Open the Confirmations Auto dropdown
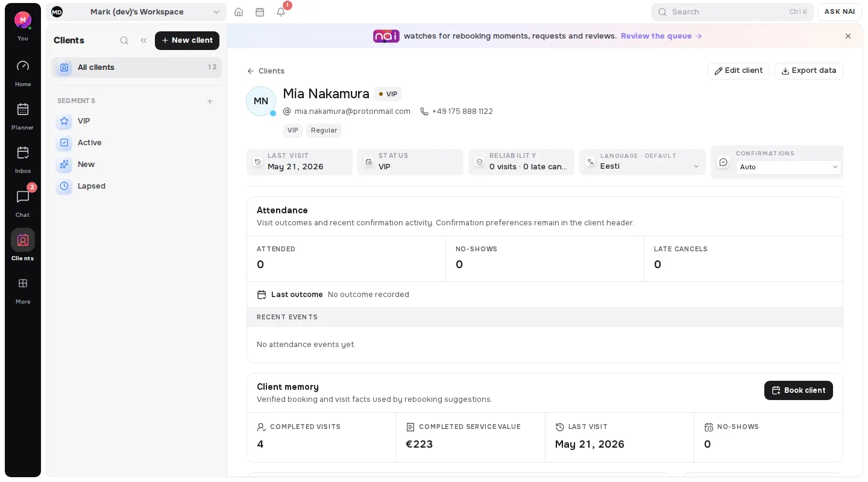 point(788,167)
